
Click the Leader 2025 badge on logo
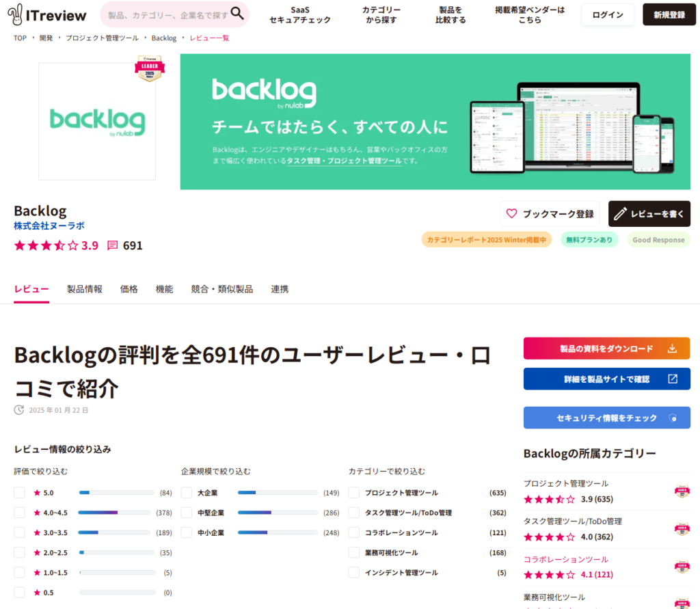(150, 68)
